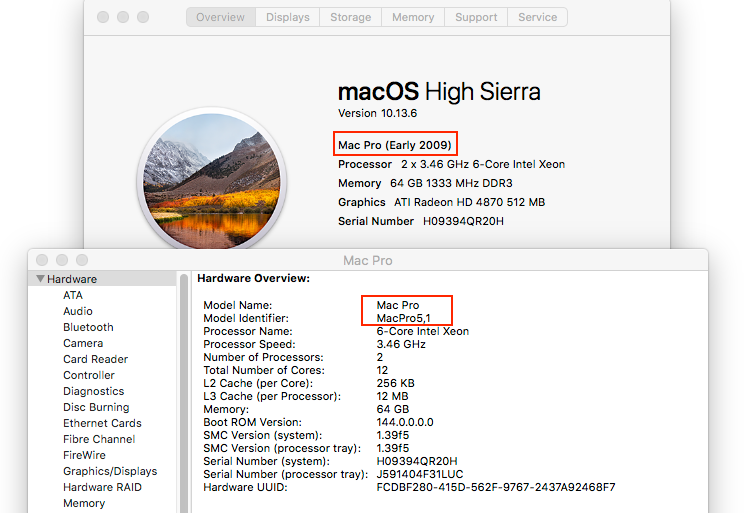Click the Mac Pro (Early 2009) label
752x513 pixels.
click(395, 145)
